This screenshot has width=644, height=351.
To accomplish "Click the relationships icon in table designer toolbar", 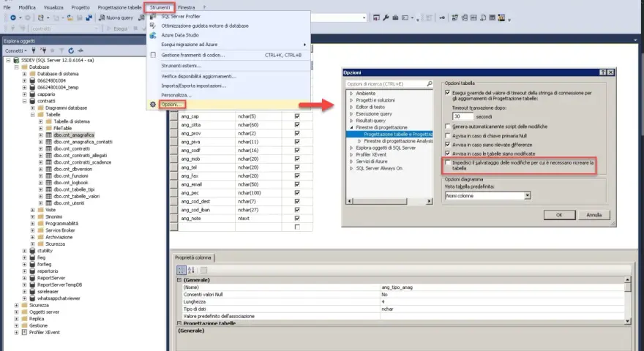I will click(x=454, y=18).
